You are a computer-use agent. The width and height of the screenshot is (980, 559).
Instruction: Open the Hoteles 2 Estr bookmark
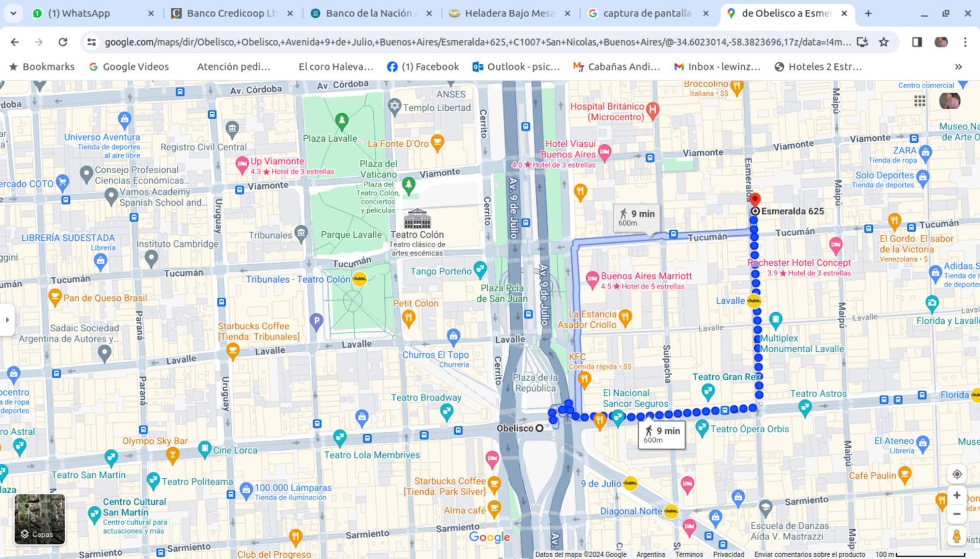[x=818, y=67]
